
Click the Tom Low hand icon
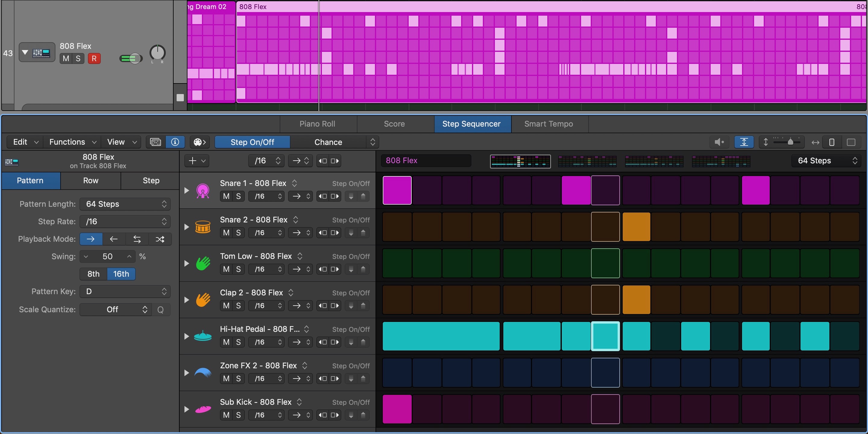click(203, 263)
